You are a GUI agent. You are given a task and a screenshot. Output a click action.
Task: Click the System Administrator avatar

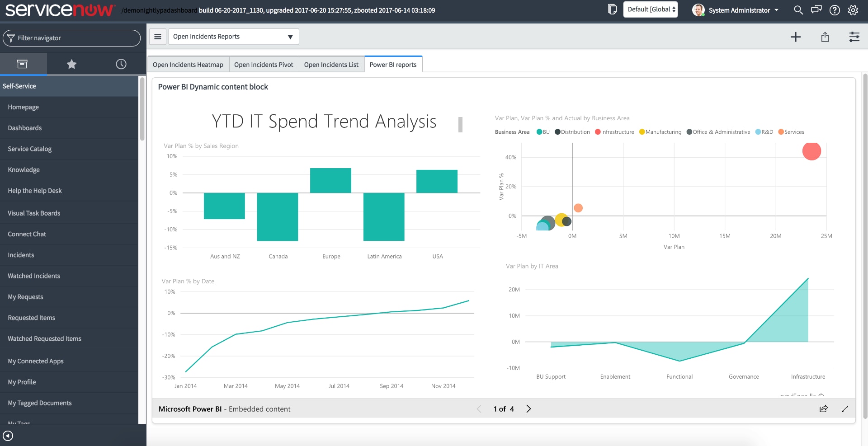pyautogui.click(x=698, y=10)
